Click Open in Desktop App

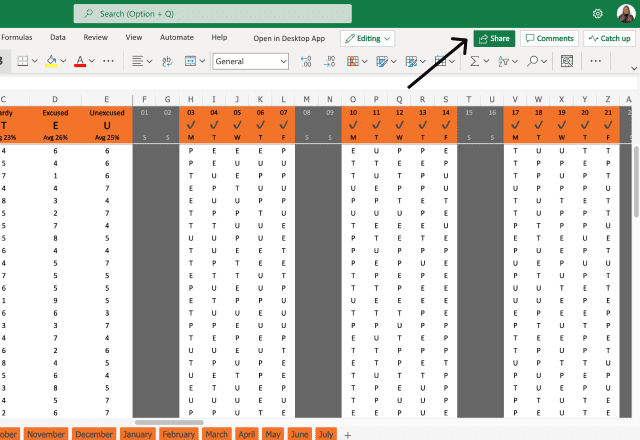(x=289, y=38)
